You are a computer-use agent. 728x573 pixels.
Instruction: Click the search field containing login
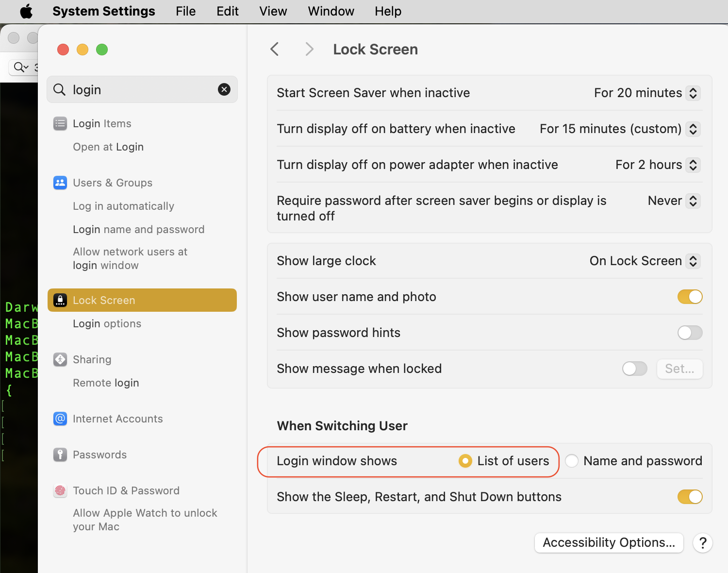[142, 89]
